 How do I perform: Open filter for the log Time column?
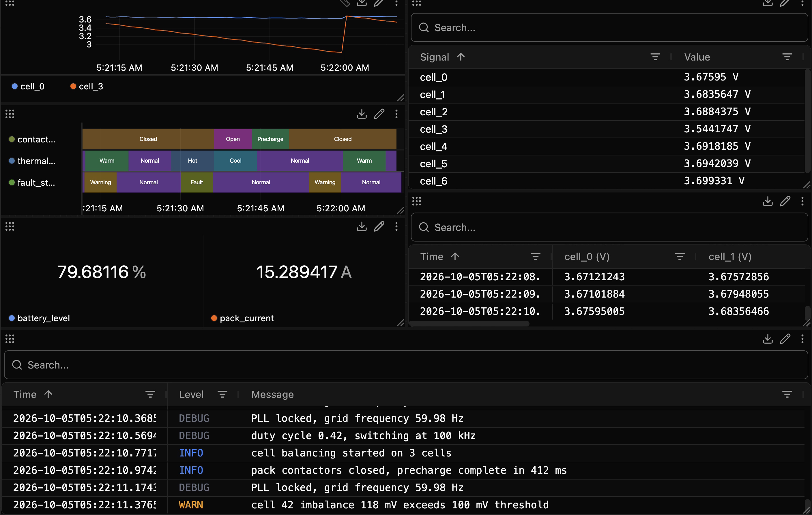150,394
